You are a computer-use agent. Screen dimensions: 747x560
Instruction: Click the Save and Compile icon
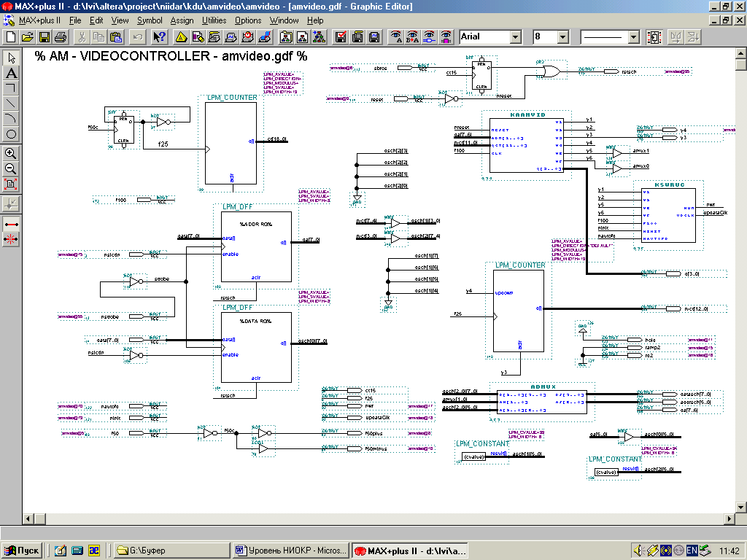click(x=357, y=36)
